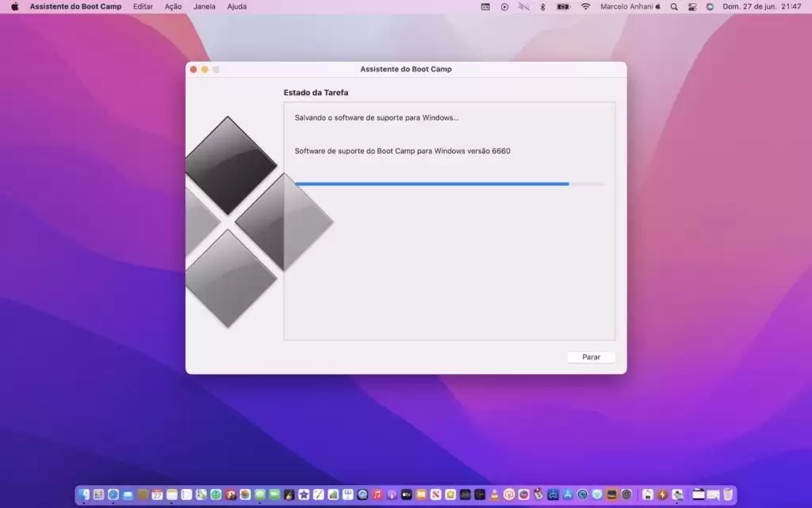Open the Bluetooth status menu
Screen dimensions: 812x508
[542, 6]
